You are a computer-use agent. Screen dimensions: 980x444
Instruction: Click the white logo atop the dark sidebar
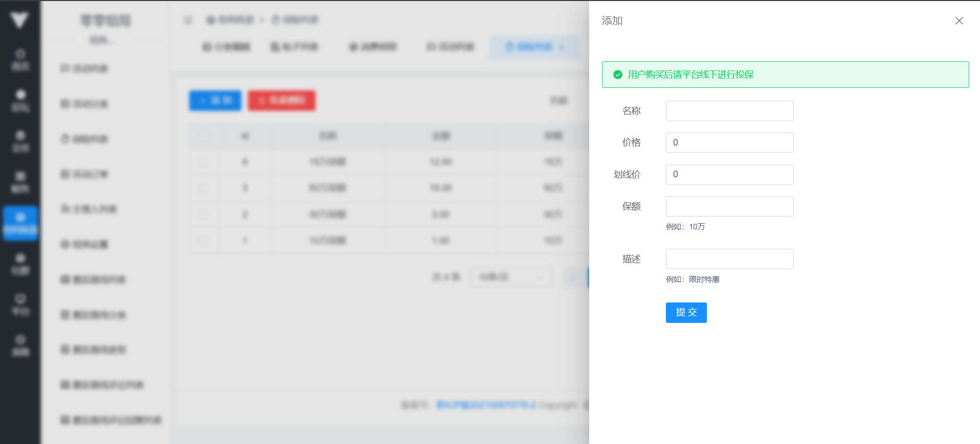click(19, 20)
